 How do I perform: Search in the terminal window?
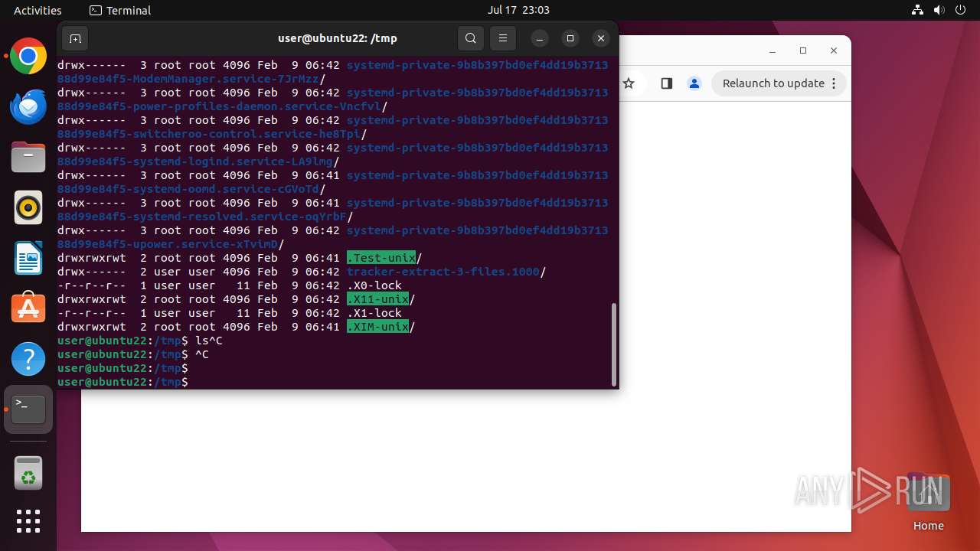click(471, 38)
